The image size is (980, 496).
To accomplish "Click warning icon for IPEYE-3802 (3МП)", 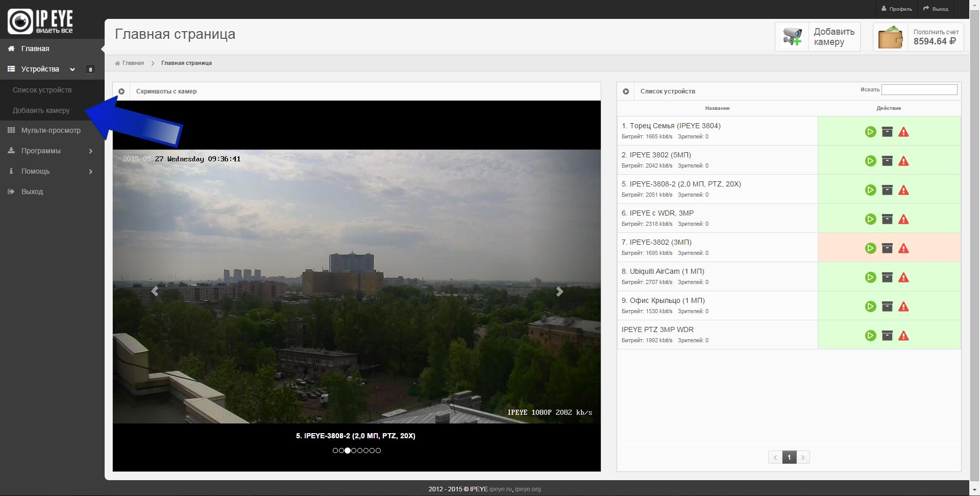I will (x=903, y=249).
